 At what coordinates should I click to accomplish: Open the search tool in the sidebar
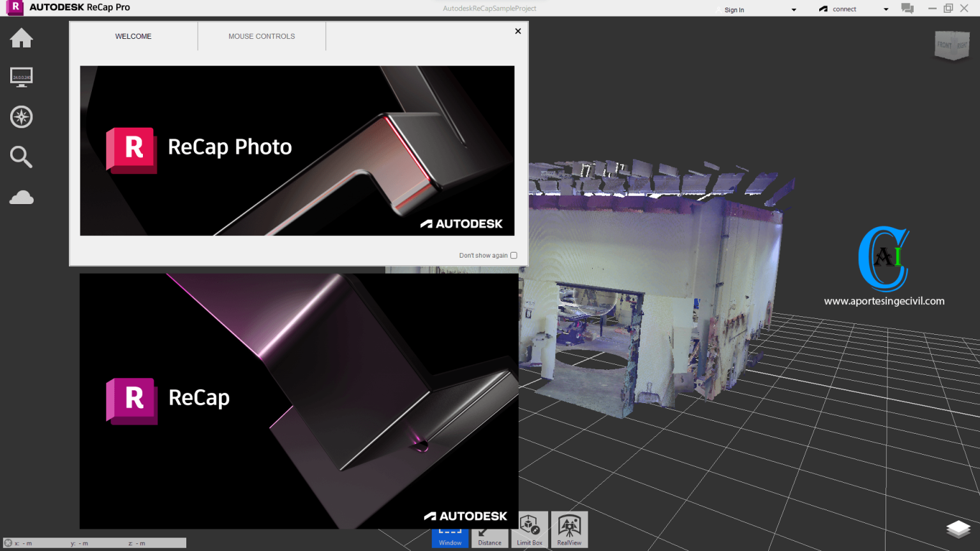(x=21, y=157)
